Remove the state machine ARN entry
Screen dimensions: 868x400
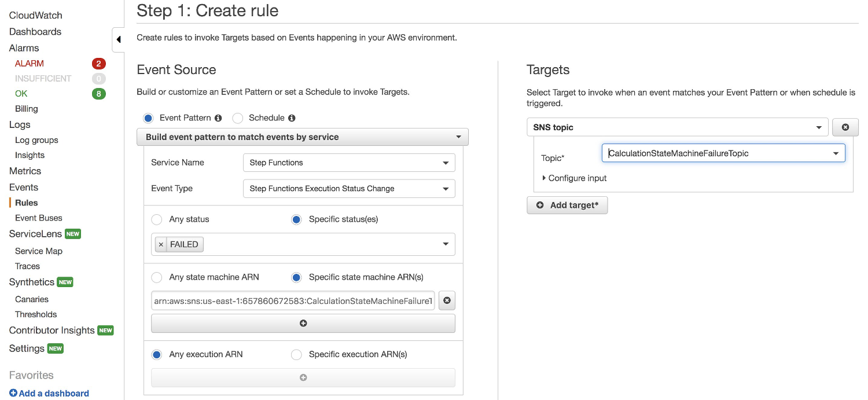(x=447, y=300)
